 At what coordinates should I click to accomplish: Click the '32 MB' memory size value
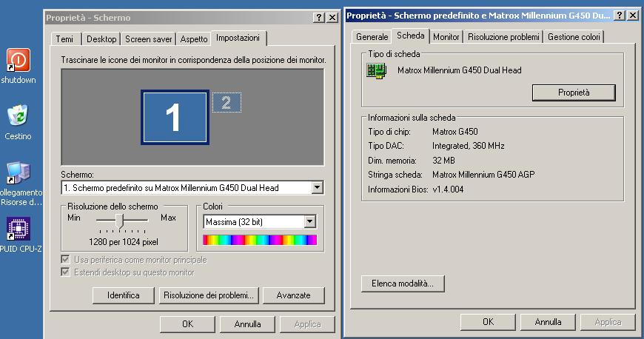coord(443,161)
